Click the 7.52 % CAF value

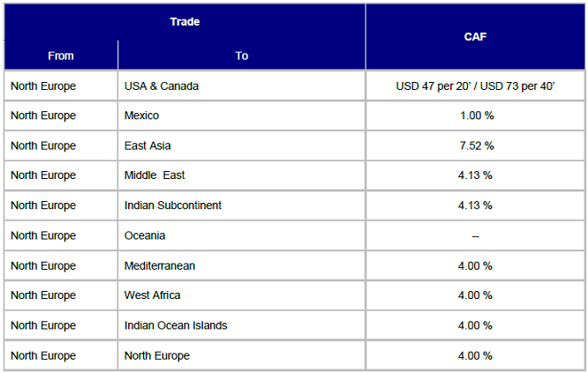tap(475, 145)
